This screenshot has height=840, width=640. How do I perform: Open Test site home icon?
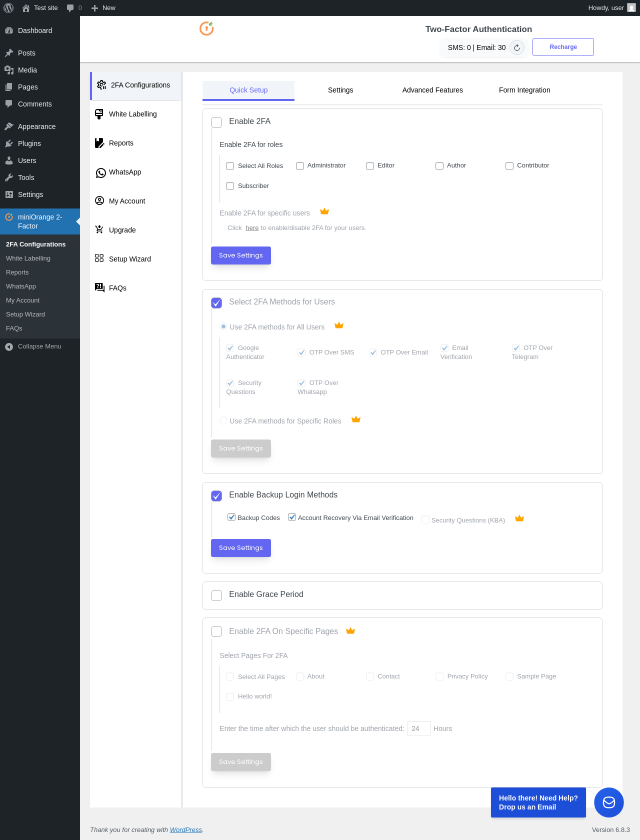pos(26,8)
